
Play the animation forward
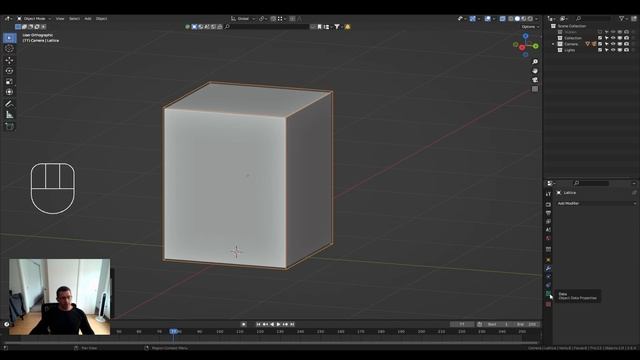point(279,324)
